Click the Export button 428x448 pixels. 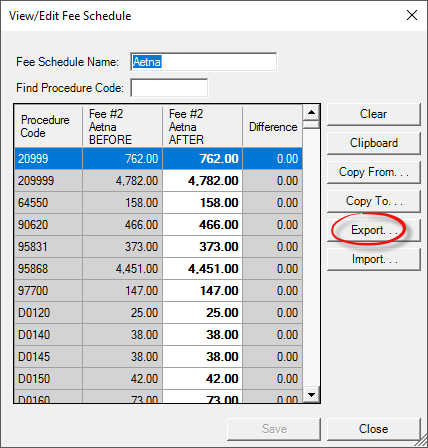[x=373, y=230]
